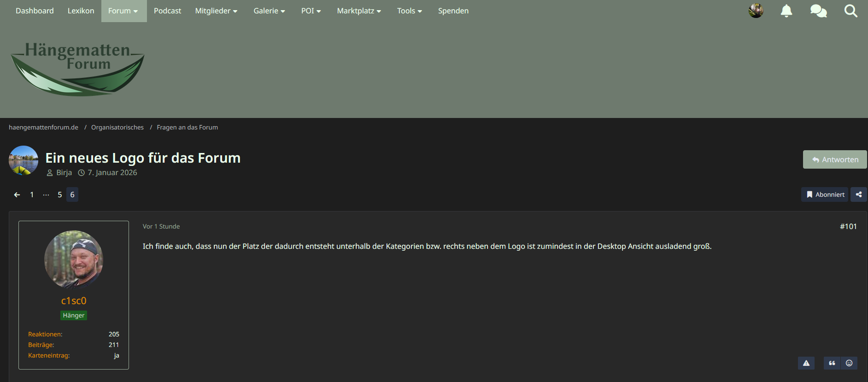868x382 pixels.
Task: Add a reaction with the smiley icon
Action: coord(849,363)
